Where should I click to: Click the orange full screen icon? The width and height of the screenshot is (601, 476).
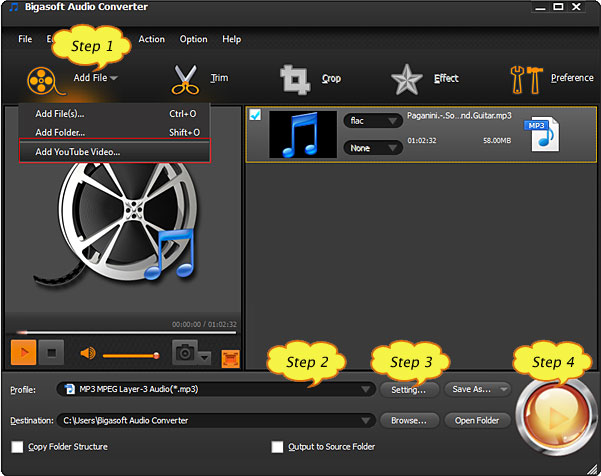coord(230,359)
